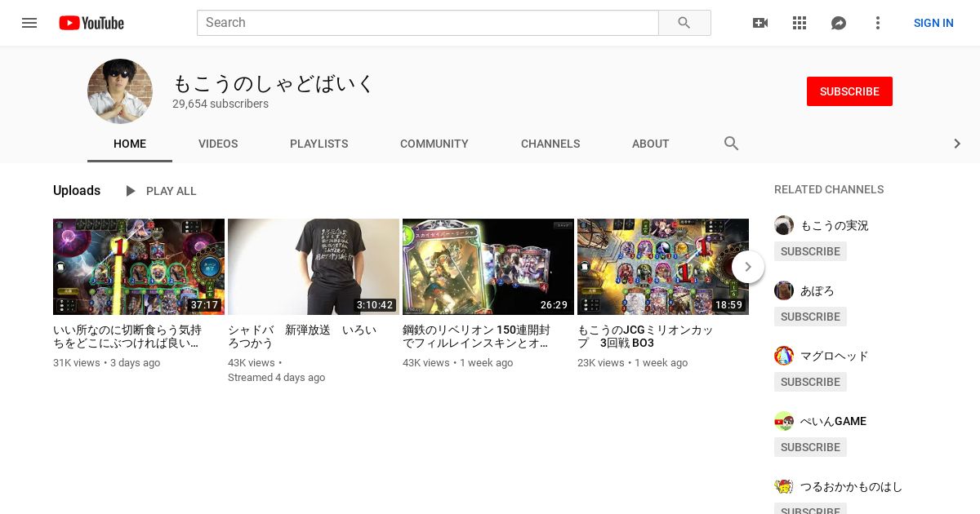Switch to the PLAYLISTS tab
The image size is (980, 514).
click(319, 144)
